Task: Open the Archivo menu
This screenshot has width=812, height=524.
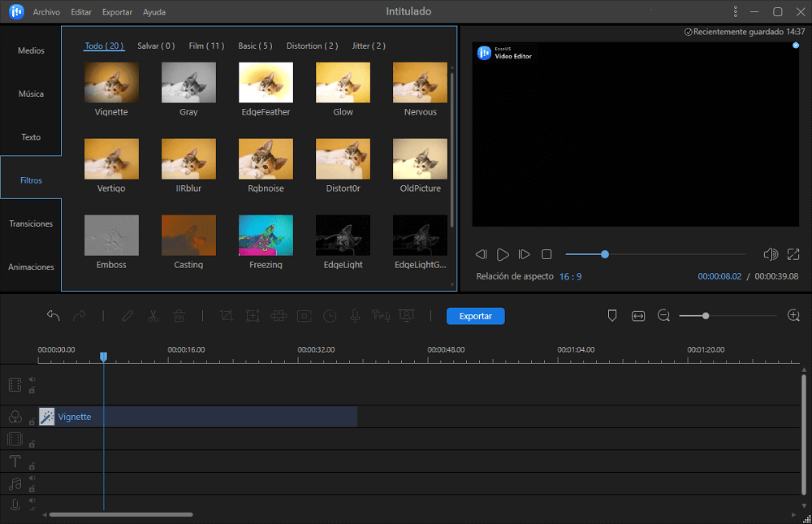Action: [x=46, y=11]
